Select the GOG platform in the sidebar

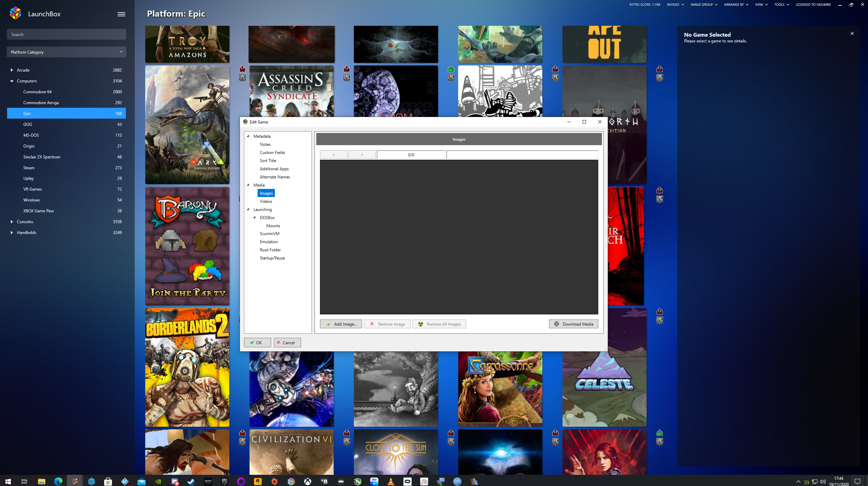(66, 124)
